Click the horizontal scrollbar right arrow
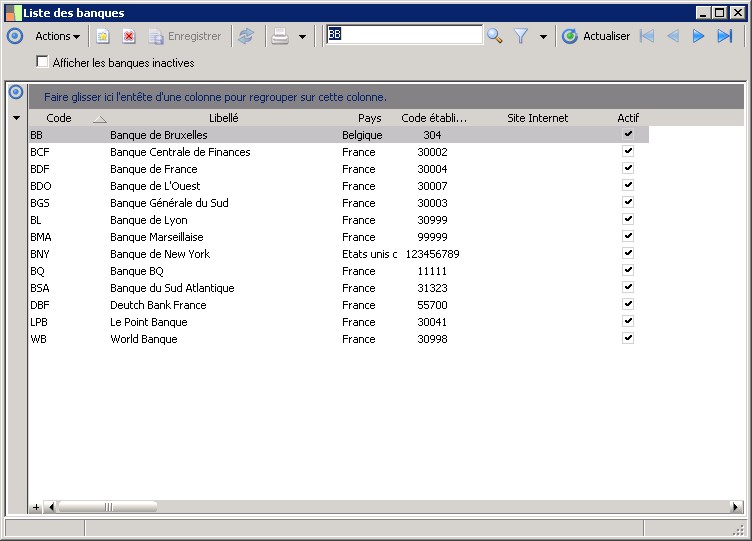 [735, 506]
